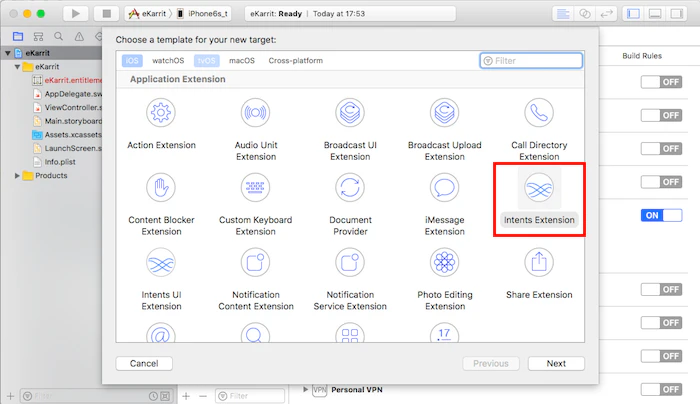The height and width of the screenshot is (404, 700).
Task: Open the Build Rules tab
Action: click(x=642, y=56)
